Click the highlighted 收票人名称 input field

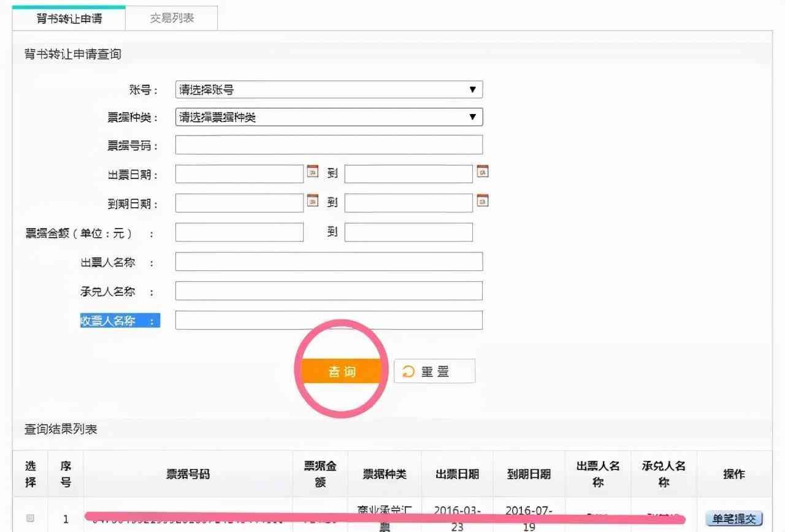click(x=329, y=319)
